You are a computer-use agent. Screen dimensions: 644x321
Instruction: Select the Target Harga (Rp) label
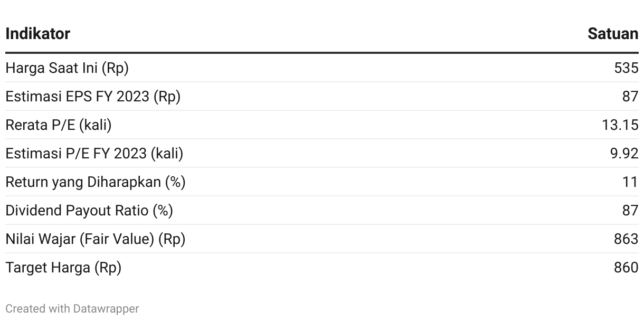pyautogui.click(x=63, y=268)
